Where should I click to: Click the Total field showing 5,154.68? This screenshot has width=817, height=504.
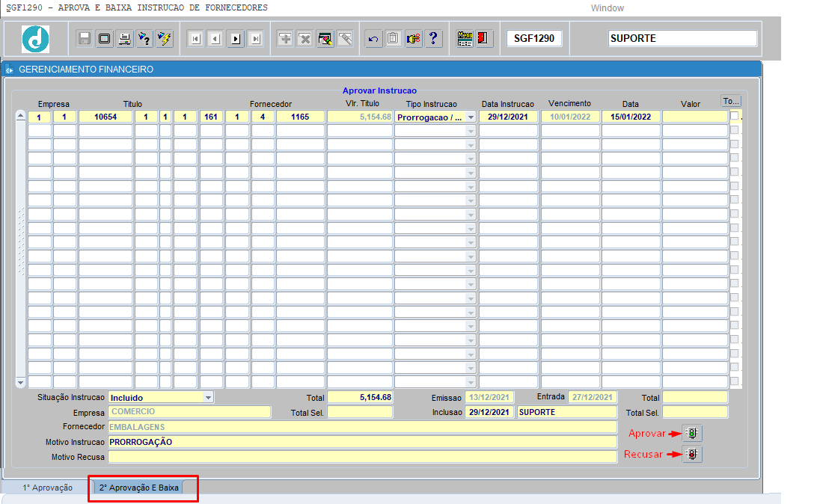[360, 397]
